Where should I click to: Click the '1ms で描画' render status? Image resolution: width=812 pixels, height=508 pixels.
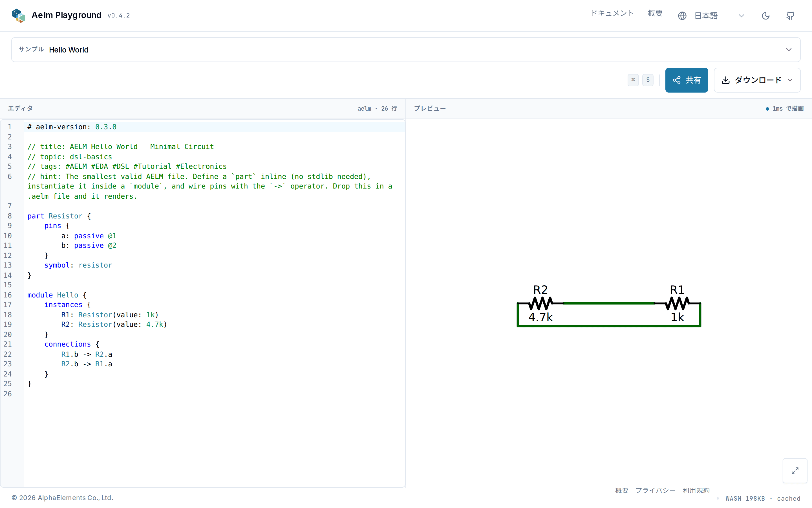click(784, 109)
